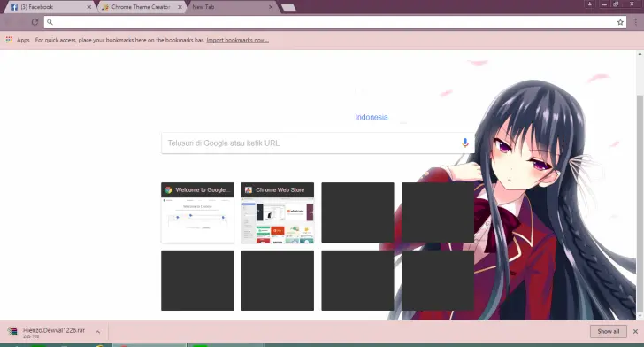The height and width of the screenshot is (347, 644).
Task: Close the Facebook tab
Action: pyautogui.click(x=89, y=7)
